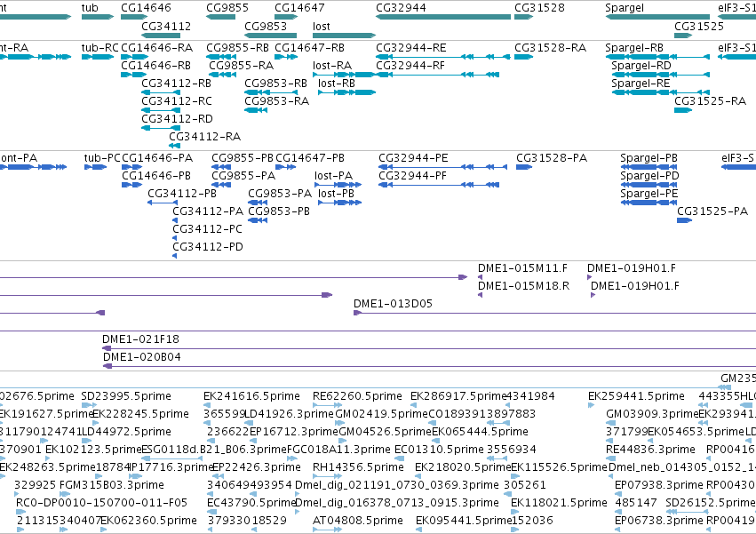
Task: Select the CG14647-RB transcript
Action: 309,48
